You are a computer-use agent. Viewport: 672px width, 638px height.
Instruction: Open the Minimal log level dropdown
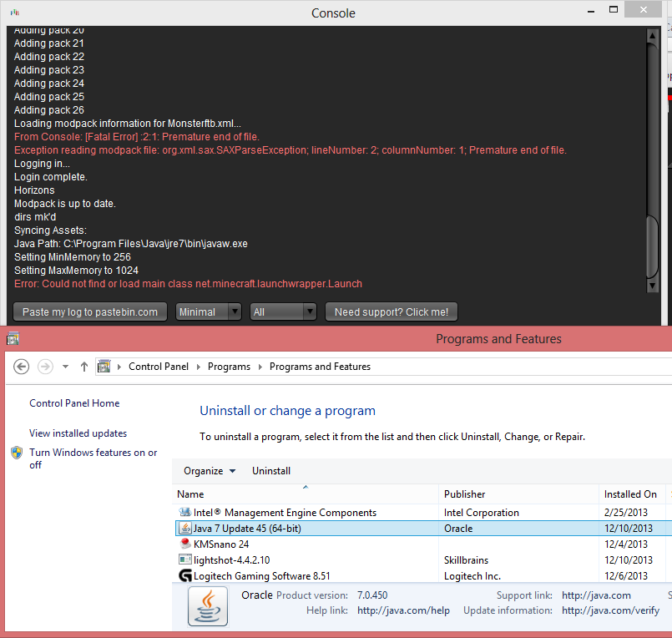pyautogui.click(x=209, y=311)
